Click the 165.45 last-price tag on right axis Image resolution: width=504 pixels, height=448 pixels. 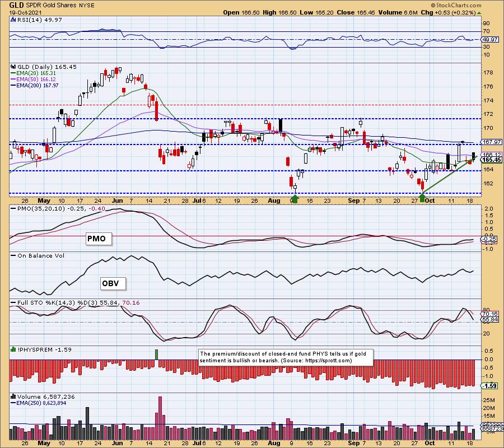[492, 160]
